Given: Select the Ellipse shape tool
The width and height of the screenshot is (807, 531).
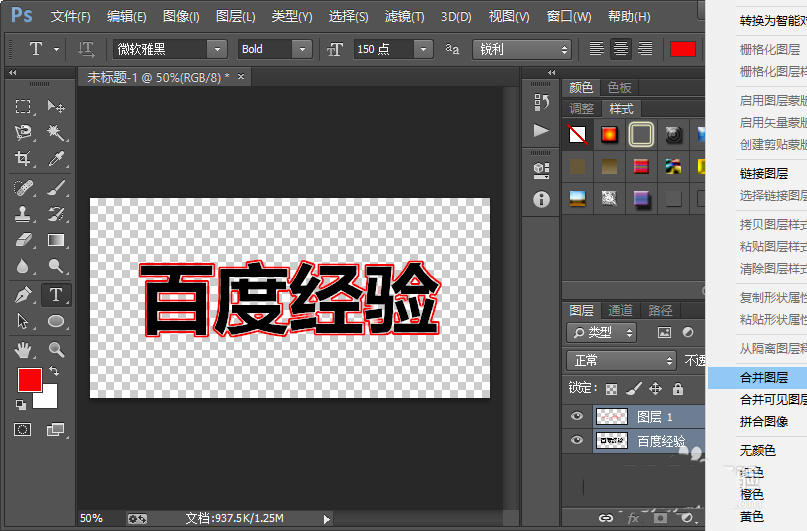Looking at the screenshot, I should point(56,321).
